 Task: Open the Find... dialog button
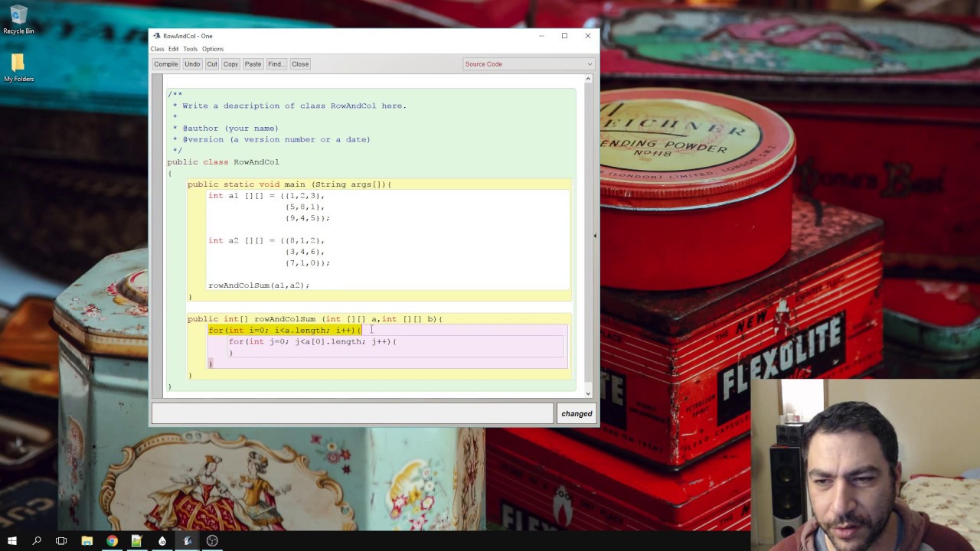pos(276,64)
